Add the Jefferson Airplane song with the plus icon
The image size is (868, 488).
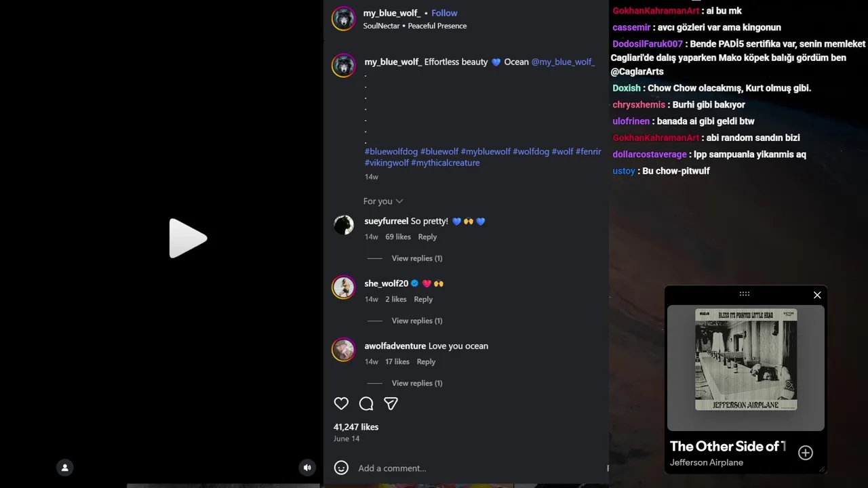pos(806,453)
